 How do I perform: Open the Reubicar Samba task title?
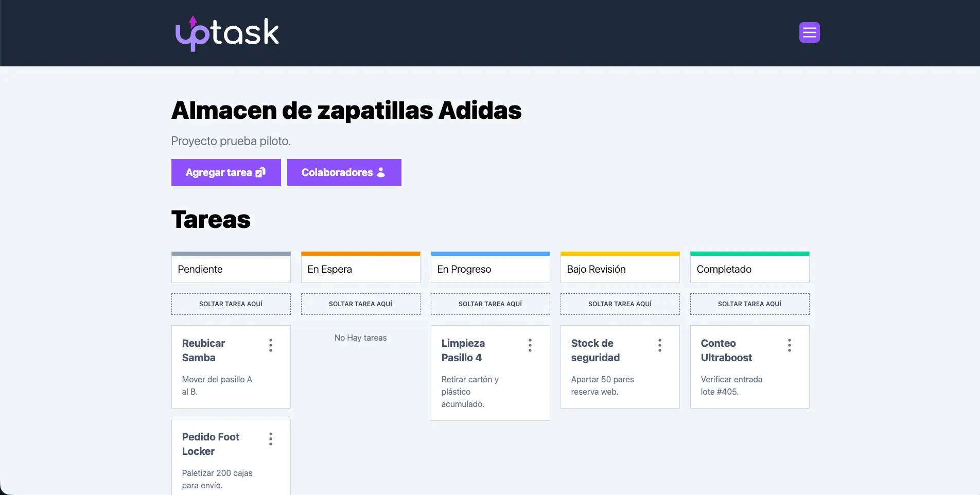(204, 350)
